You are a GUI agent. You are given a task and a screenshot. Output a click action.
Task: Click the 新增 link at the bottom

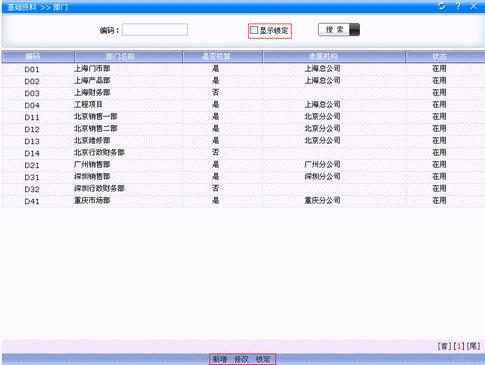220,359
